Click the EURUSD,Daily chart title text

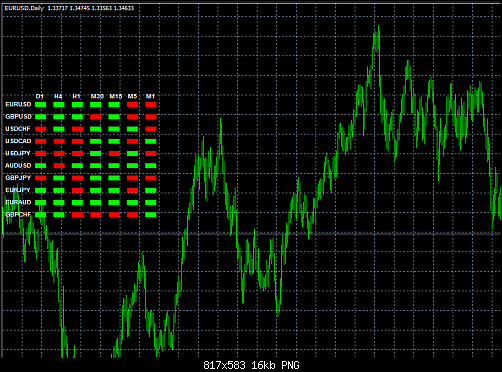coord(24,8)
